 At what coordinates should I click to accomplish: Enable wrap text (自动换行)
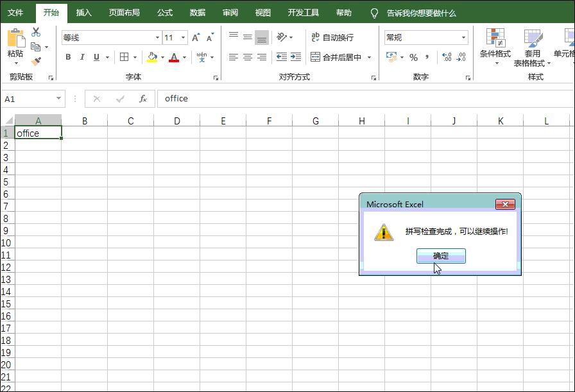333,37
